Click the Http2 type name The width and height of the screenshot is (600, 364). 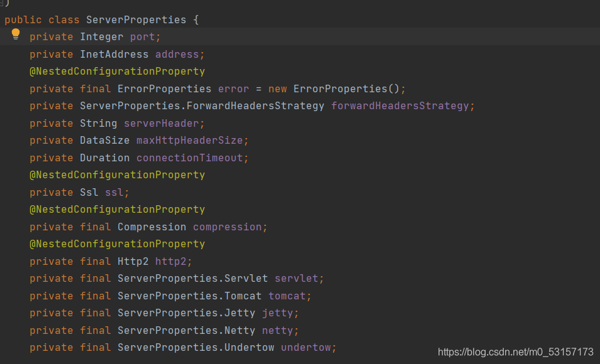(x=133, y=262)
